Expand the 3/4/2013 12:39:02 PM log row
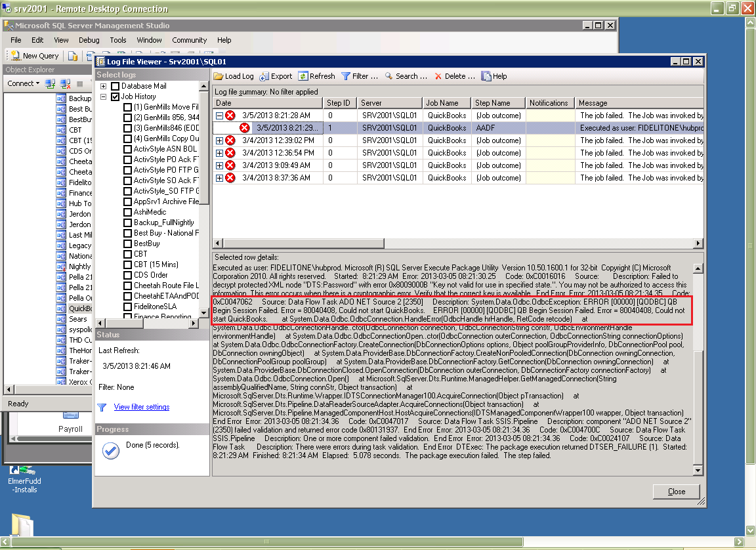 pos(219,140)
